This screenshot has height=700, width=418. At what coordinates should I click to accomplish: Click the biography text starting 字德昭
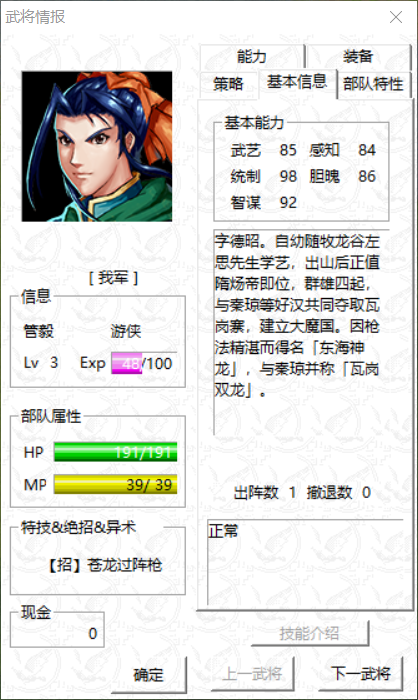click(297, 316)
